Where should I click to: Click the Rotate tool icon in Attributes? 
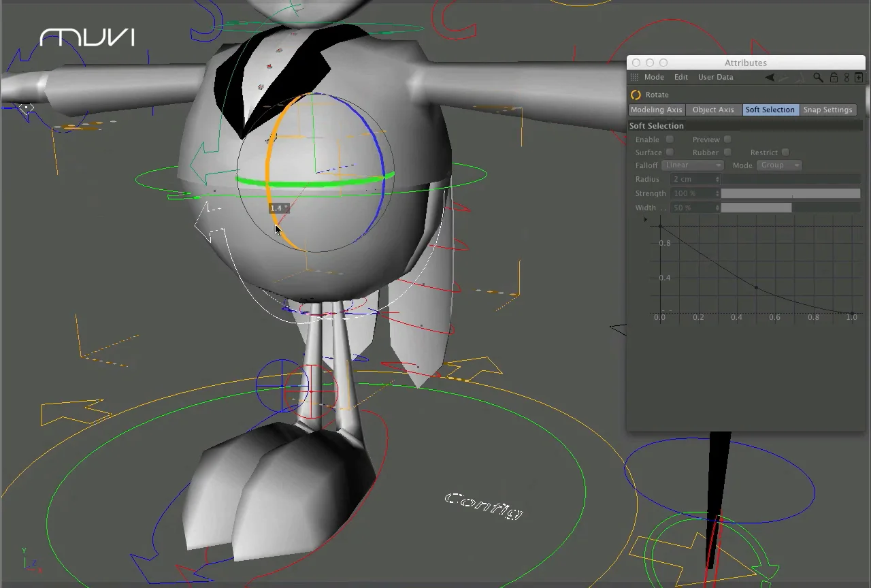click(636, 95)
